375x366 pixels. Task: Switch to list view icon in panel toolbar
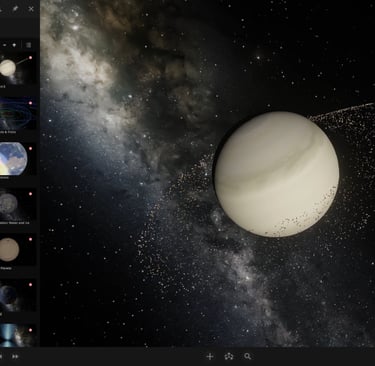point(29,45)
